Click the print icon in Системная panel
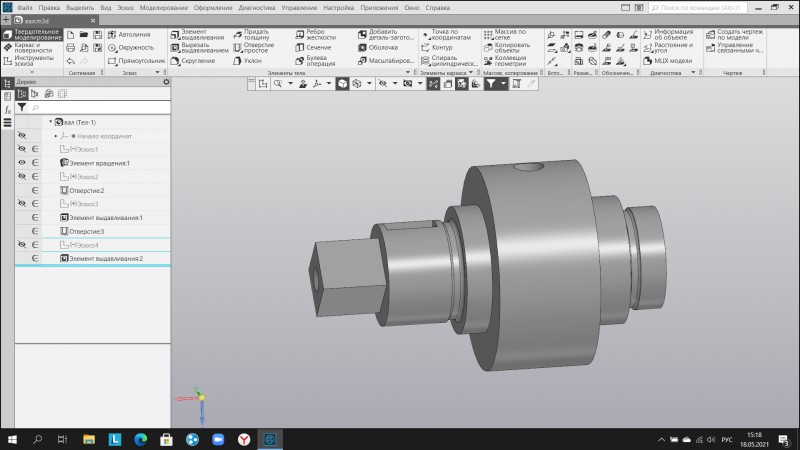 tap(70, 47)
